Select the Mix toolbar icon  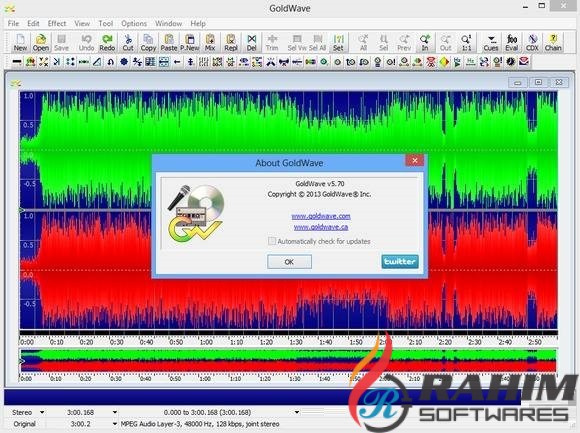210,43
